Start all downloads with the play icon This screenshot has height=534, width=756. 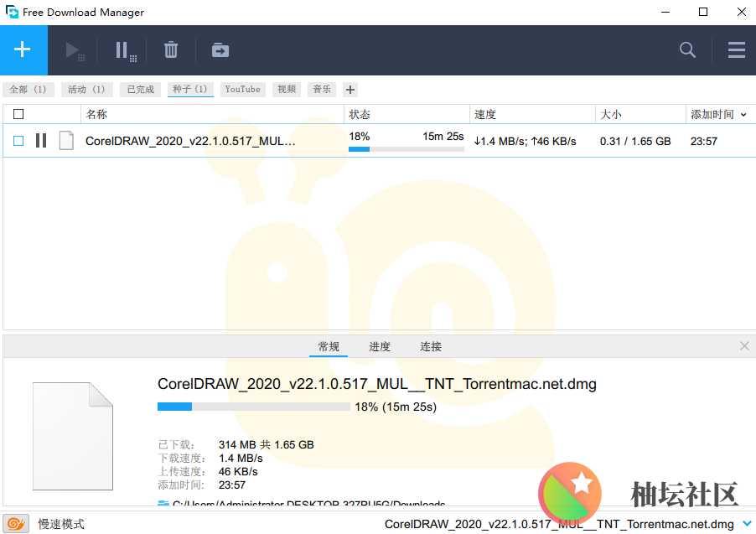tap(75, 50)
